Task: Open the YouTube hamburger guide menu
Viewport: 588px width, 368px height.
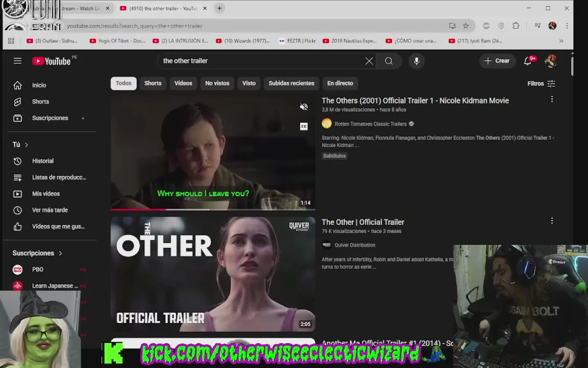Action: tap(18, 61)
